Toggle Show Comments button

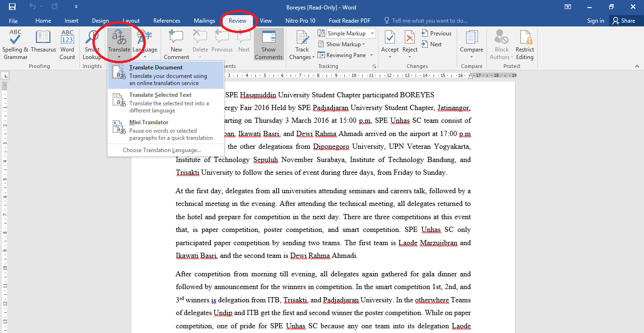coord(269,45)
